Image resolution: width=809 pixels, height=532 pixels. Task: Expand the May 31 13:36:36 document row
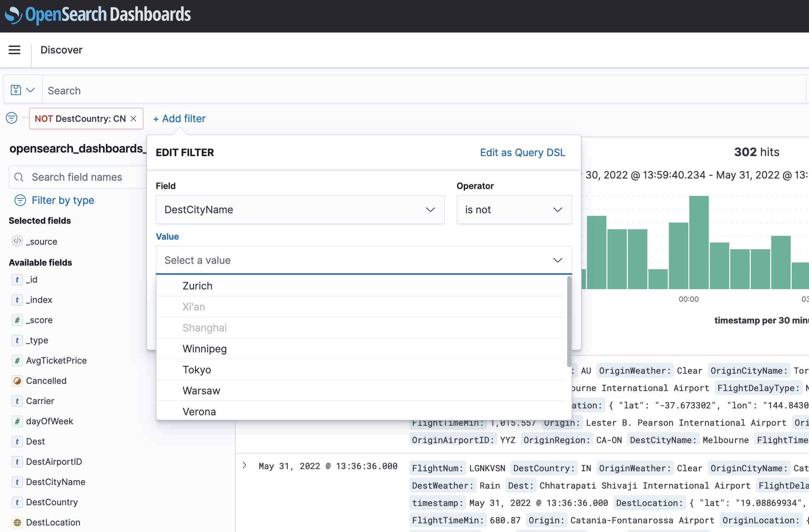[x=245, y=465]
